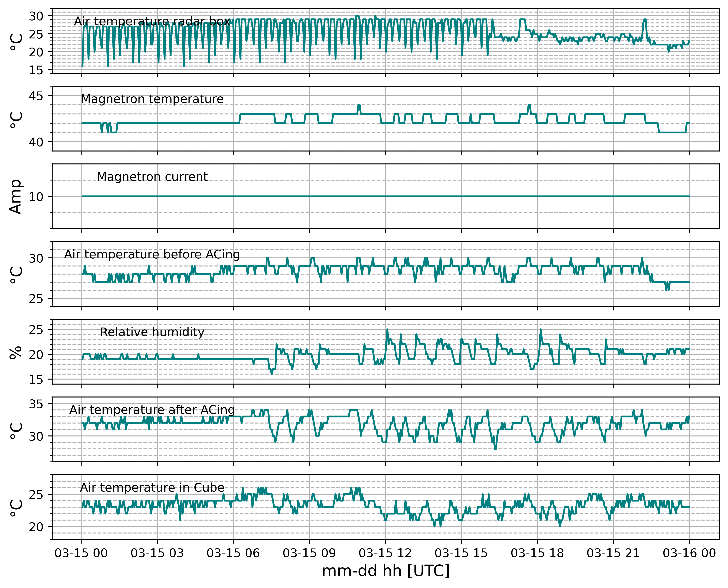Click the 'Magnetron temperature' panel label

152,99
